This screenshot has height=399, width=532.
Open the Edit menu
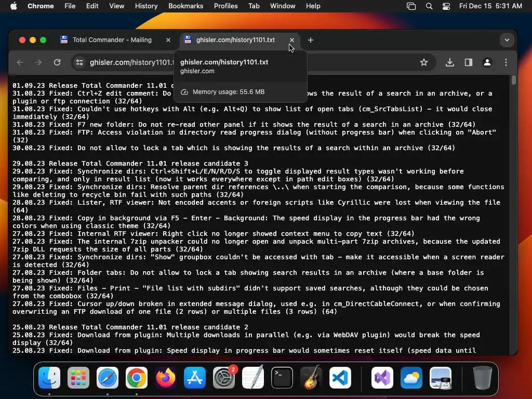[92, 6]
